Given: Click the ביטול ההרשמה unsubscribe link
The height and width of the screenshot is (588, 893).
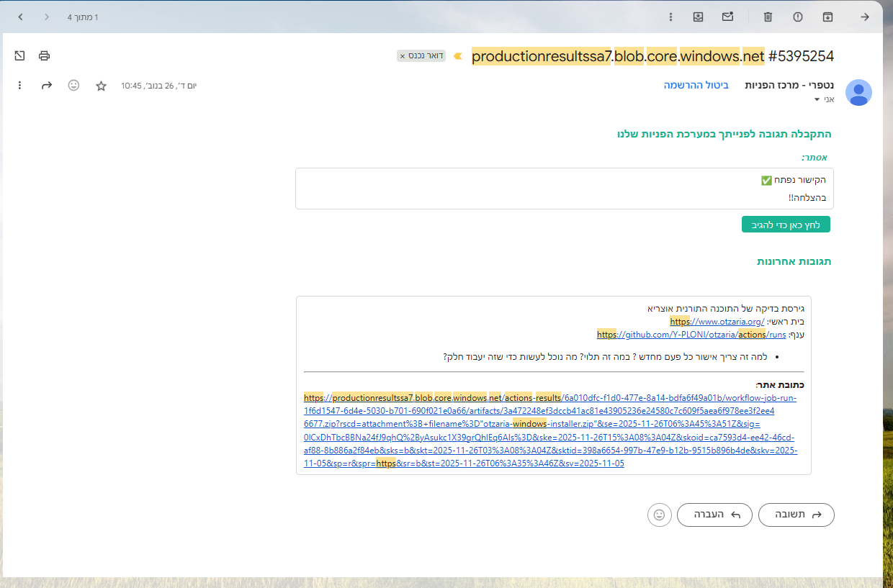Looking at the screenshot, I should point(696,85).
